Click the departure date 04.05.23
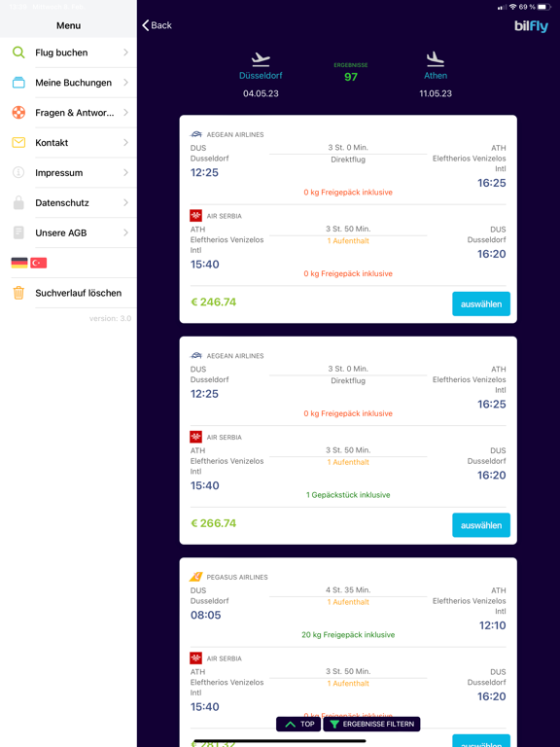Viewport: 560px width, 747px height. point(261,93)
